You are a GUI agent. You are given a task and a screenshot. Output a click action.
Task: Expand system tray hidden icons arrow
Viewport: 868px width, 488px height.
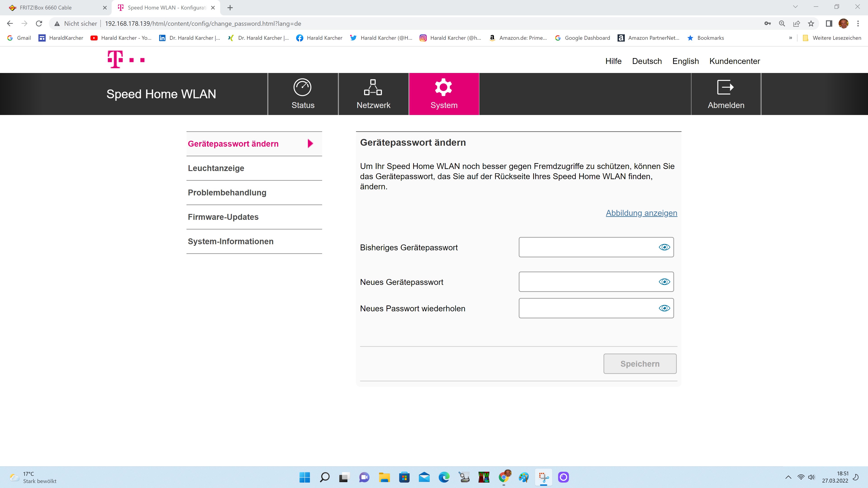pos(788,477)
